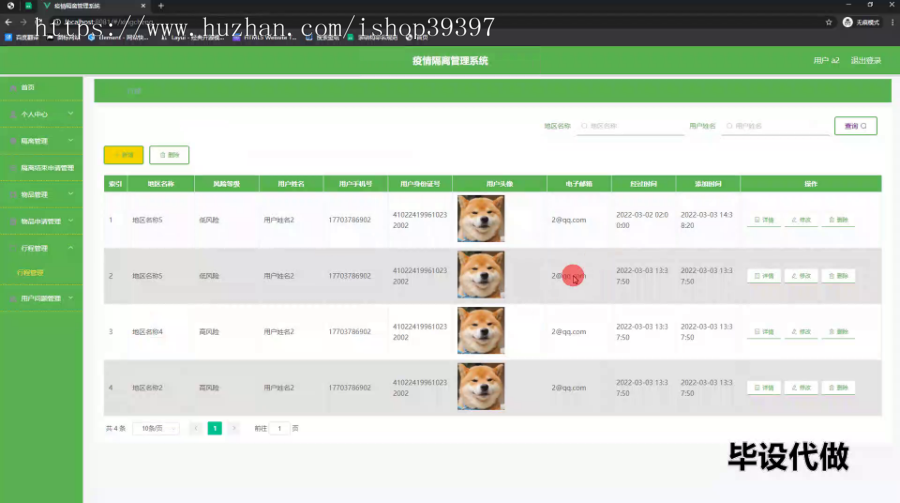Viewport: 900px width, 503px height.
Task: Open the 首页 home sidebar item
Action: (x=28, y=87)
